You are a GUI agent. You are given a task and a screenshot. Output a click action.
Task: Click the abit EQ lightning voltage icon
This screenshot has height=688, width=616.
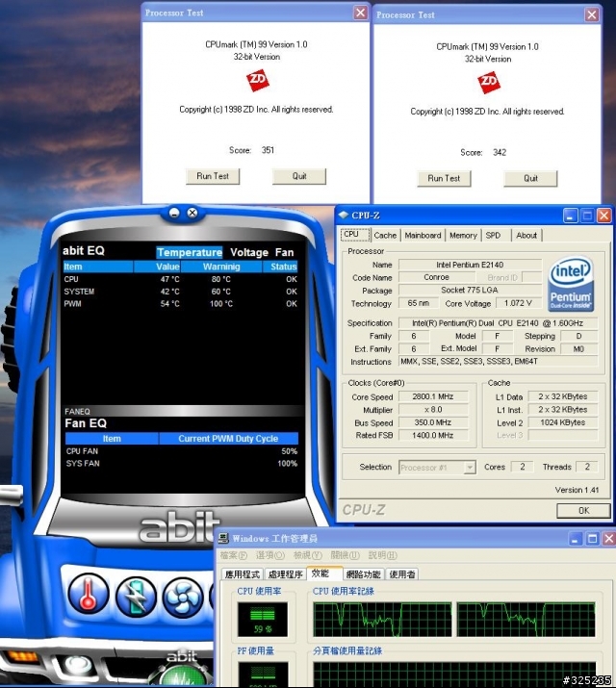[136, 597]
